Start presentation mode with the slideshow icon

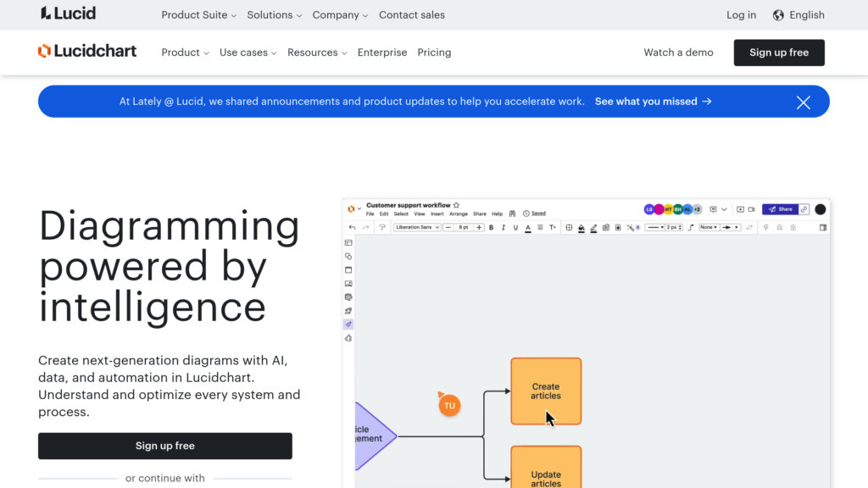click(740, 209)
